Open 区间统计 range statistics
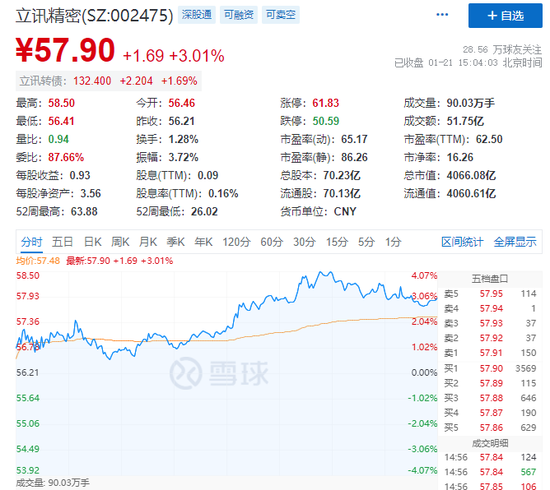This screenshot has height=490, width=550. (x=462, y=242)
